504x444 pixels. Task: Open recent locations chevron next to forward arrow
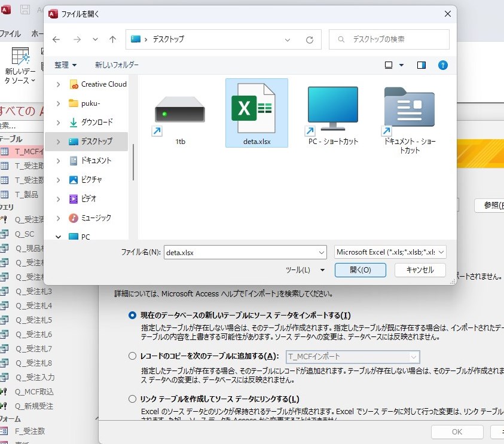coord(95,39)
